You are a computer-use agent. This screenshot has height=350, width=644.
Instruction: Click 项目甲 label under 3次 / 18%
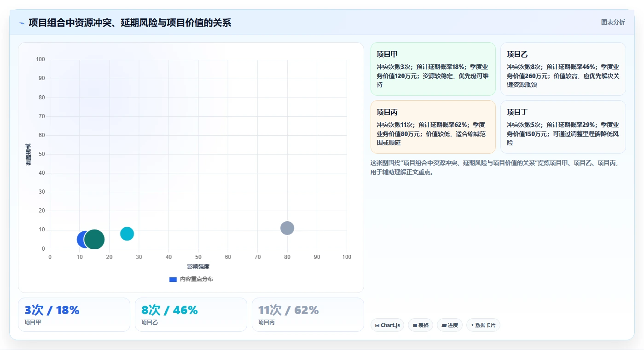[33, 322]
